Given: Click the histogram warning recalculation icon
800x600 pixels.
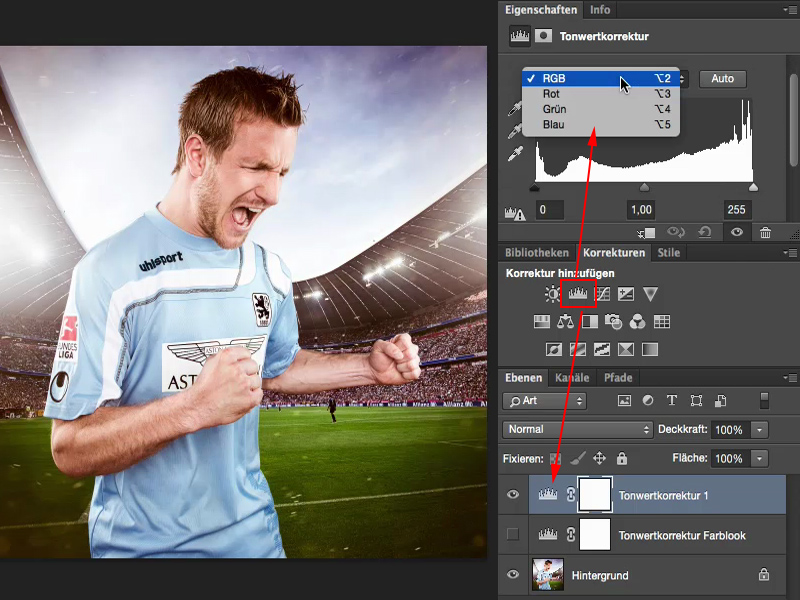Looking at the screenshot, I should pos(515,213).
